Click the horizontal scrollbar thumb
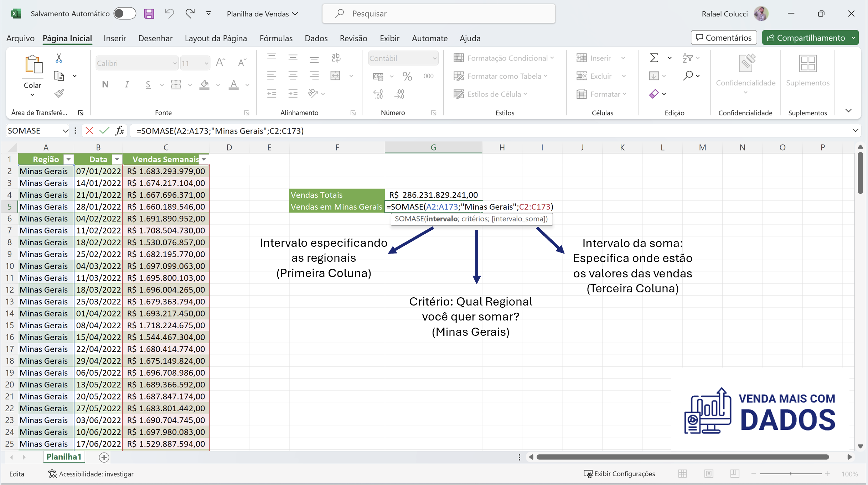This screenshot has width=868, height=485. pyautogui.click(x=682, y=457)
